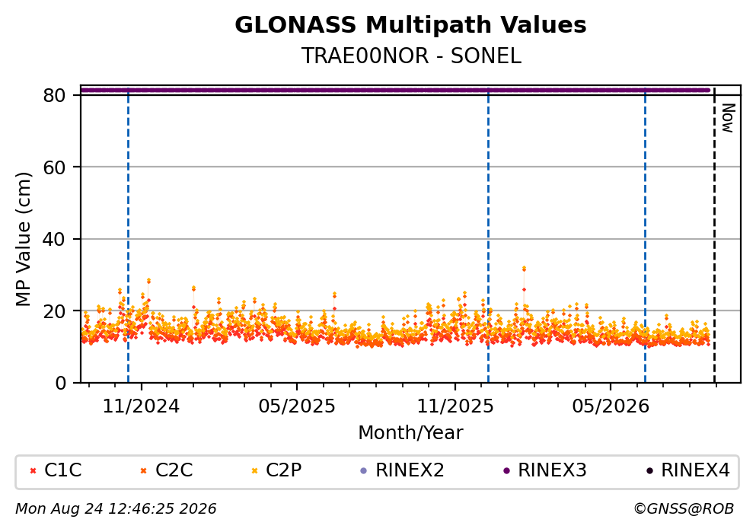This screenshot has height=532, width=756.
Task: Select the C2P legend label
Action: [283, 470]
